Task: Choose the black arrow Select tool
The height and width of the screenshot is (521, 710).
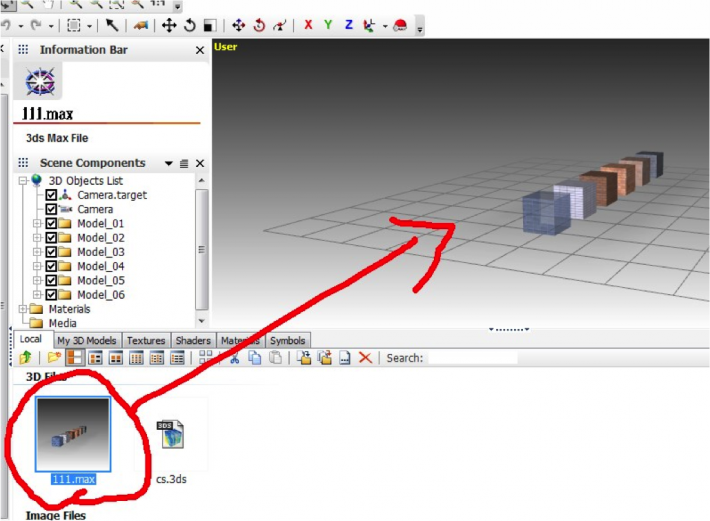Action: 112,25
